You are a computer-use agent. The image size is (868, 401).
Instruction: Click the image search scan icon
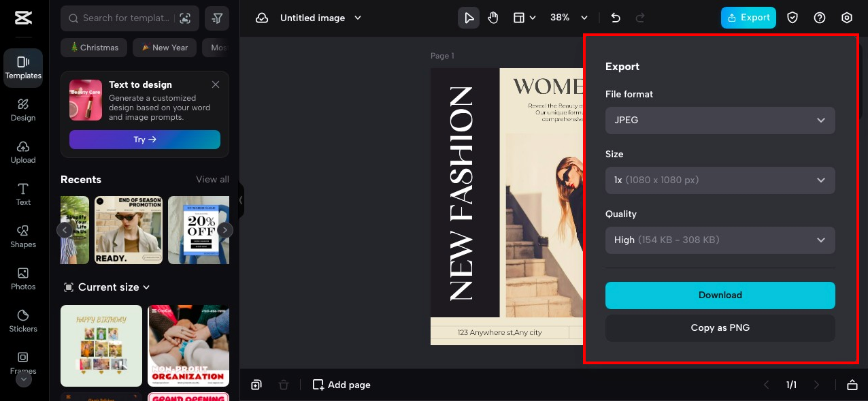184,18
